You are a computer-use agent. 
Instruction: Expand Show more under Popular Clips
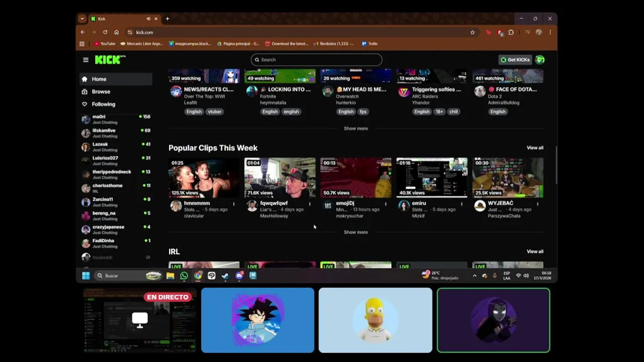click(356, 232)
